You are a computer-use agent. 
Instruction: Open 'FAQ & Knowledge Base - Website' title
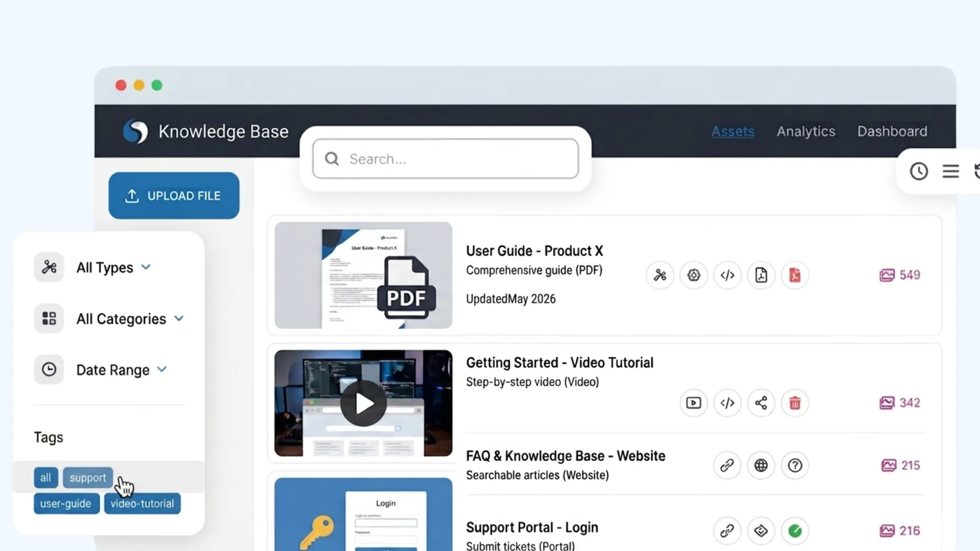pyautogui.click(x=566, y=456)
